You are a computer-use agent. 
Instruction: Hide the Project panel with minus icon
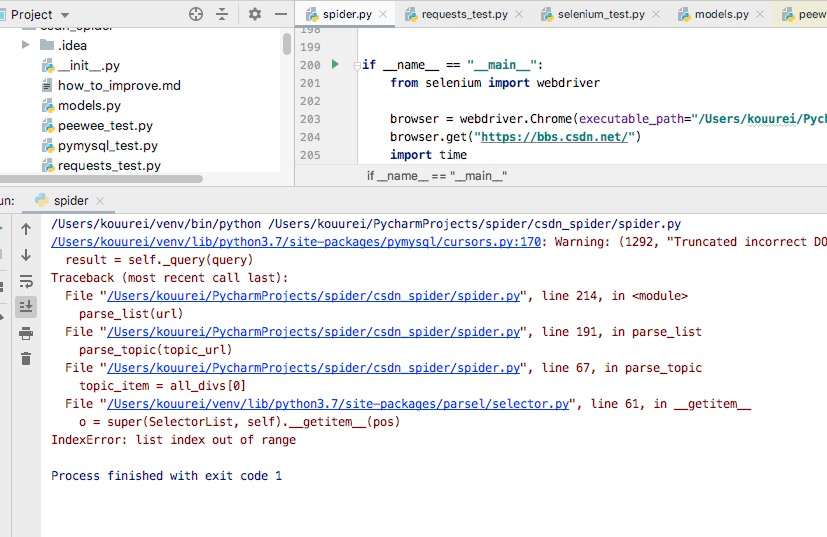coord(281,14)
